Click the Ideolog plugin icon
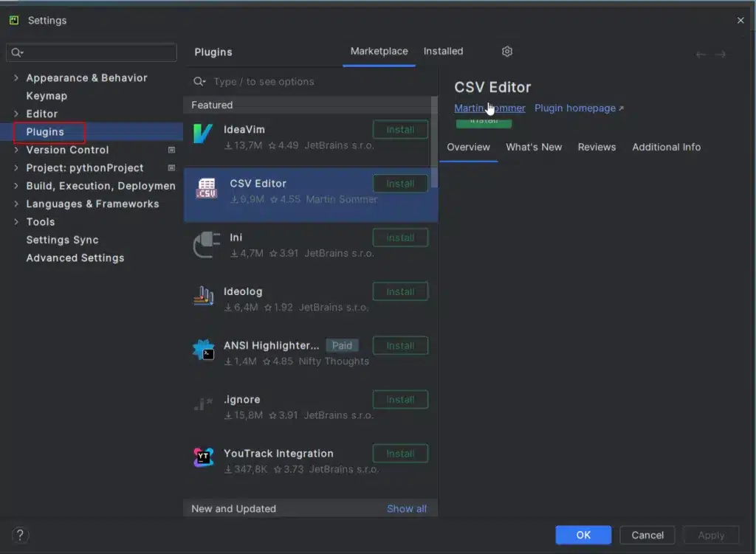This screenshot has width=756, height=554. click(x=203, y=295)
